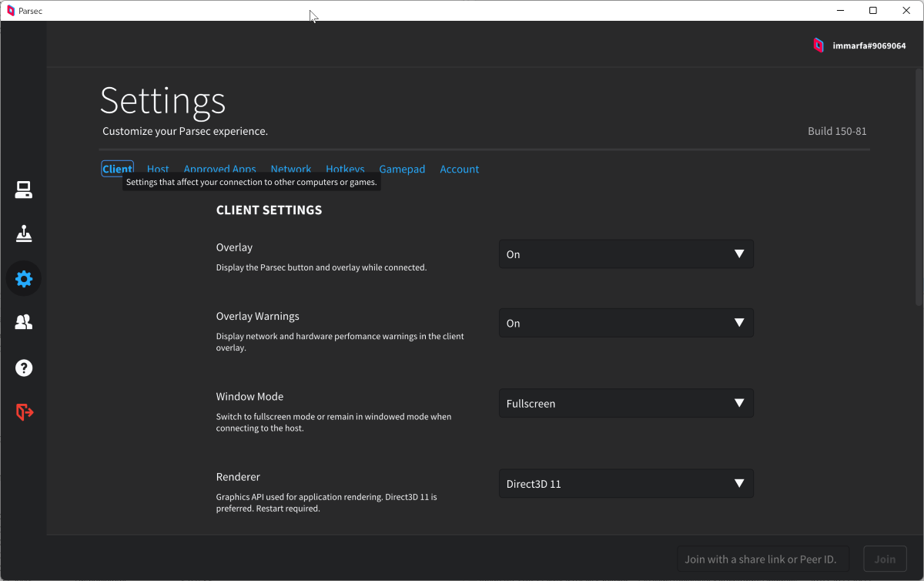Screen dimensions: 924x581
Task: Click the CLIENT SETTINGS heading
Action: [269, 210]
